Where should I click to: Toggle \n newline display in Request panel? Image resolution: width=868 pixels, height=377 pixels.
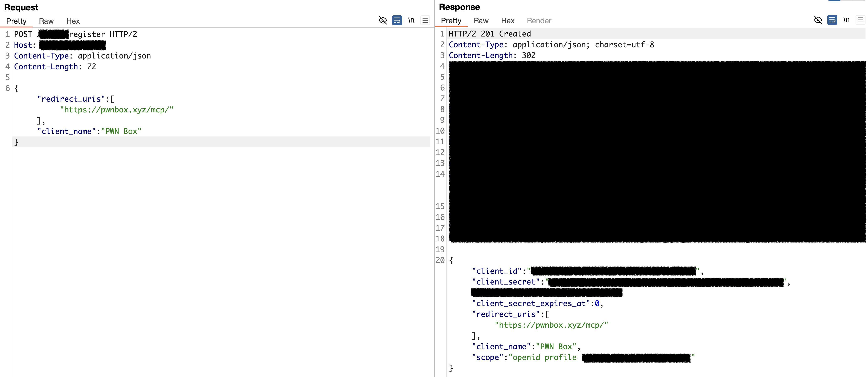coord(411,20)
